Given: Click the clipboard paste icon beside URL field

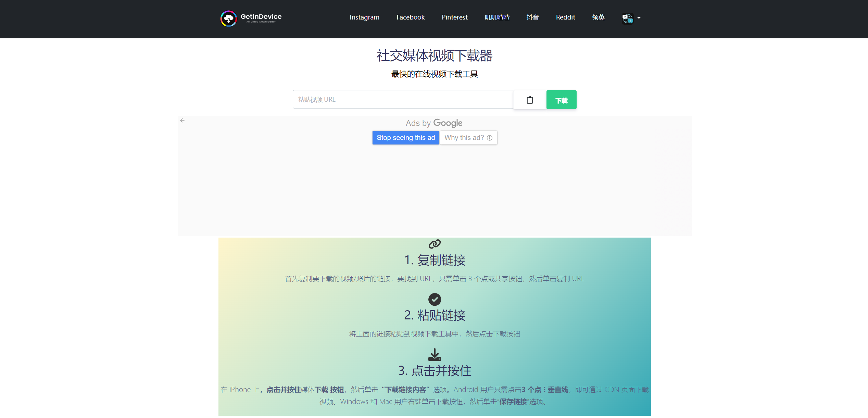Looking at the screenshot, I should coord(529,99).
